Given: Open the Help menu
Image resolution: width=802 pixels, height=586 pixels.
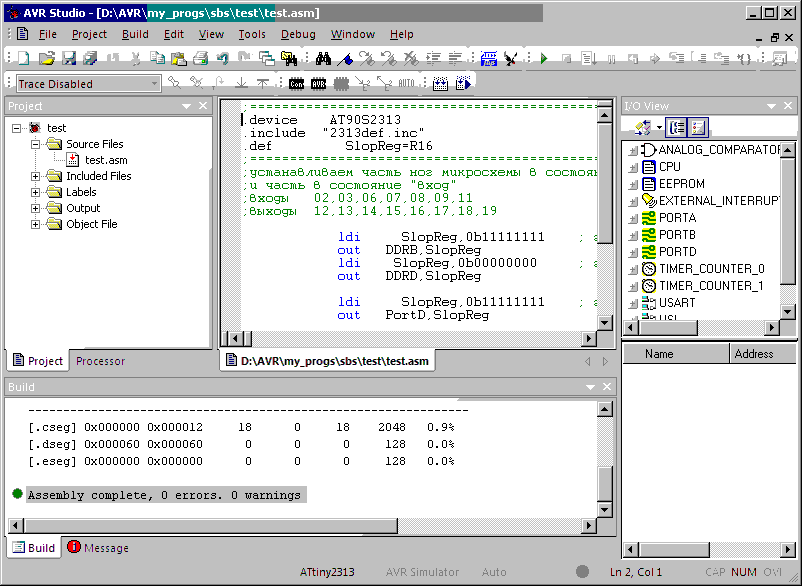Looking at the screenshot, I should click(402, 34).
